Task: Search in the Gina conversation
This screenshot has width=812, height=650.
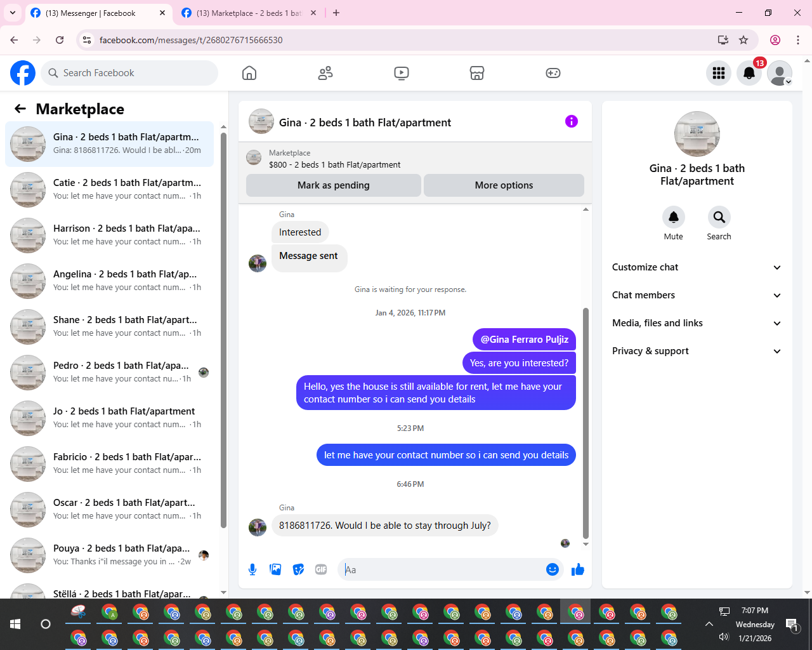Action: (x=719, y=217)
